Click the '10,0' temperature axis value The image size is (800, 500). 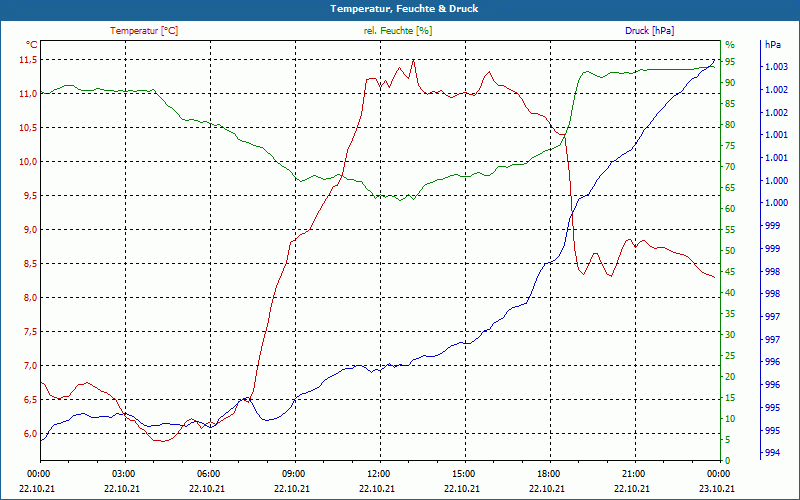(28, 162)
